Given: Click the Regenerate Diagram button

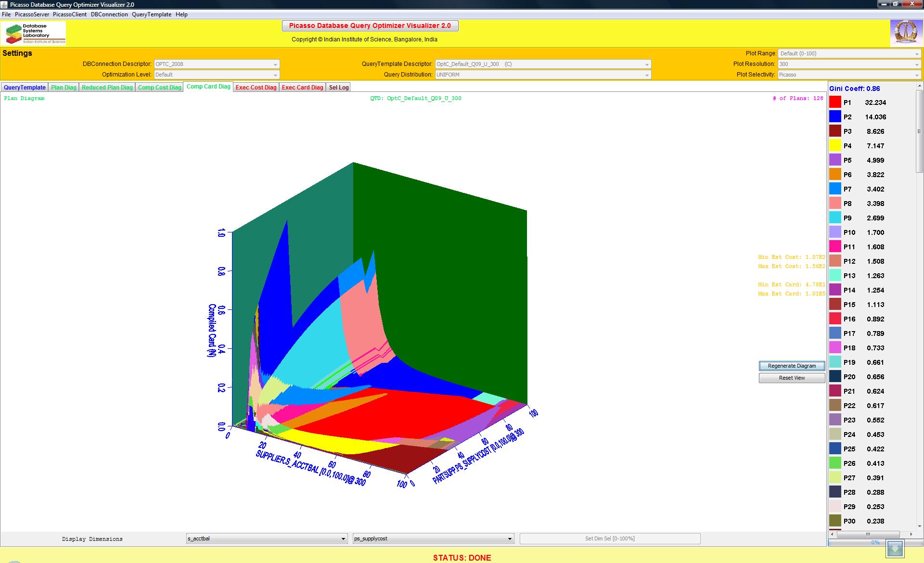Looking at the screenshot, I should point(792,366).
